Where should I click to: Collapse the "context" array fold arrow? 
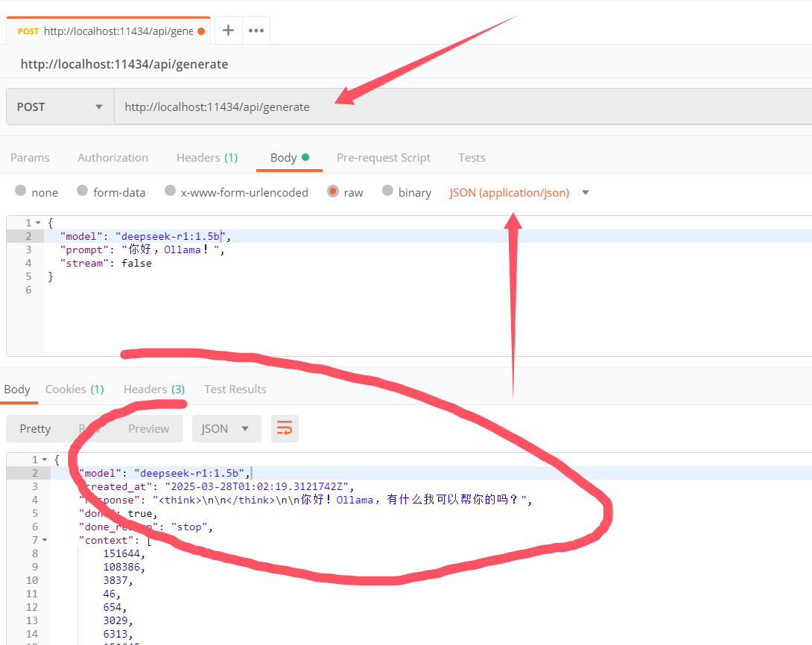(x=45, y=540)
